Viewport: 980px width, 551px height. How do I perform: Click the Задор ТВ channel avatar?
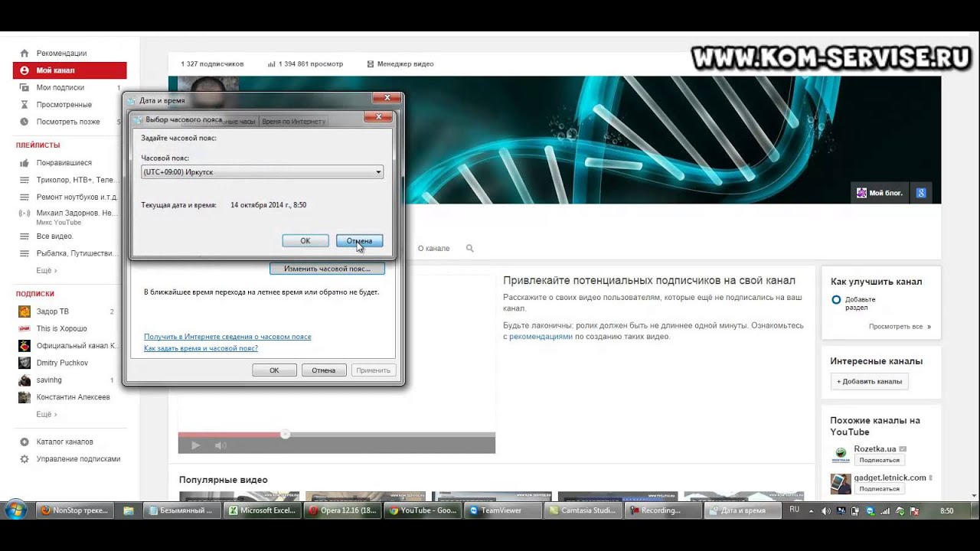pyautogui.click(x=24, y=311)
